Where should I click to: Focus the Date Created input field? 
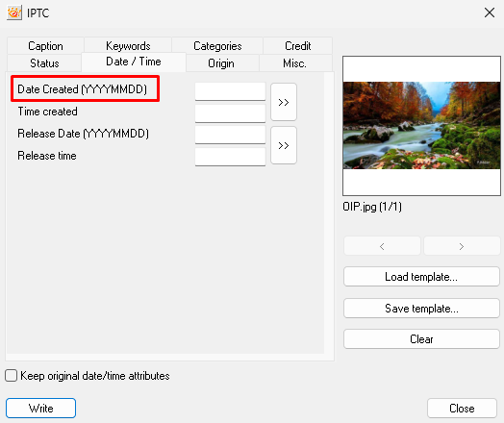click(x=230, y=91)
